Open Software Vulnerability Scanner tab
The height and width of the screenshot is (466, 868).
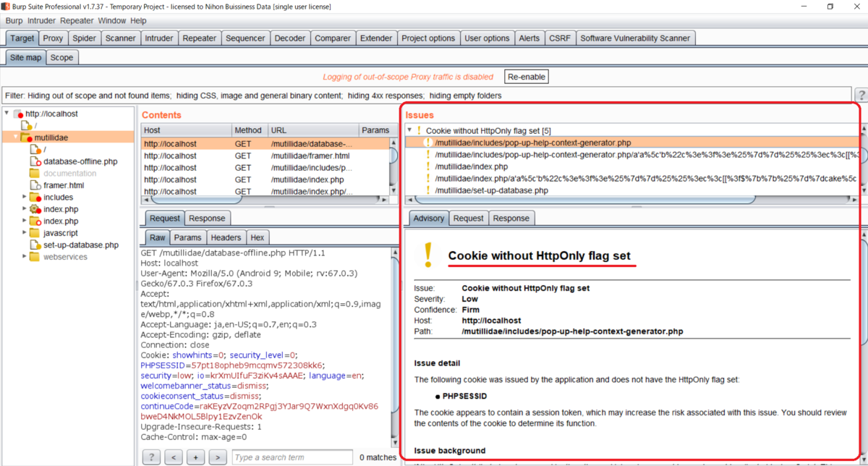tap(636, 38)
